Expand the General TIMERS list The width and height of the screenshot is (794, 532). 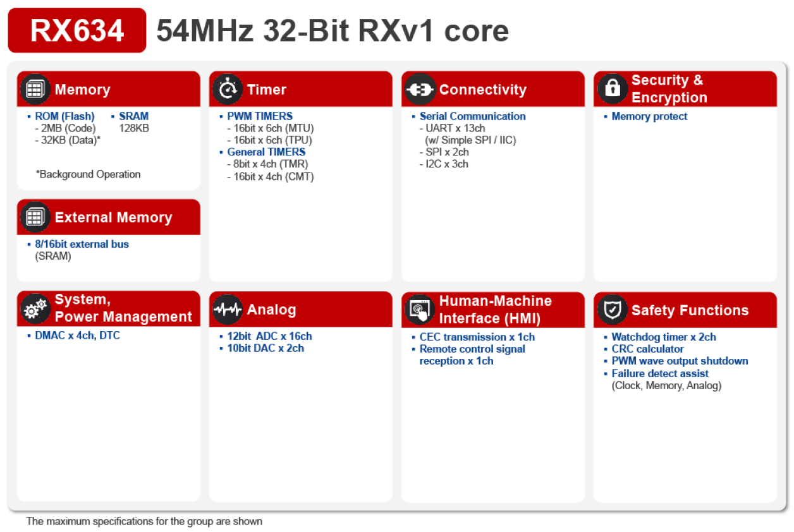click(x=267, y=152)
